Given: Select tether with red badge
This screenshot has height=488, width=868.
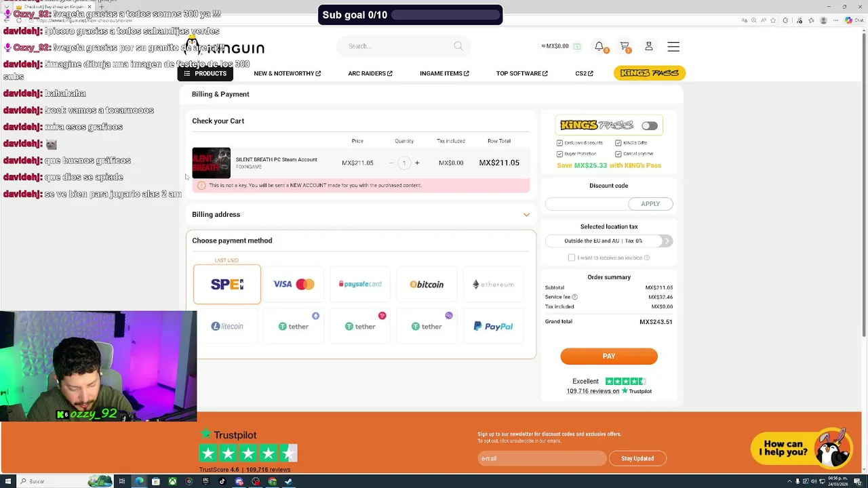Looking at the screenshot, I should point(360,326).
